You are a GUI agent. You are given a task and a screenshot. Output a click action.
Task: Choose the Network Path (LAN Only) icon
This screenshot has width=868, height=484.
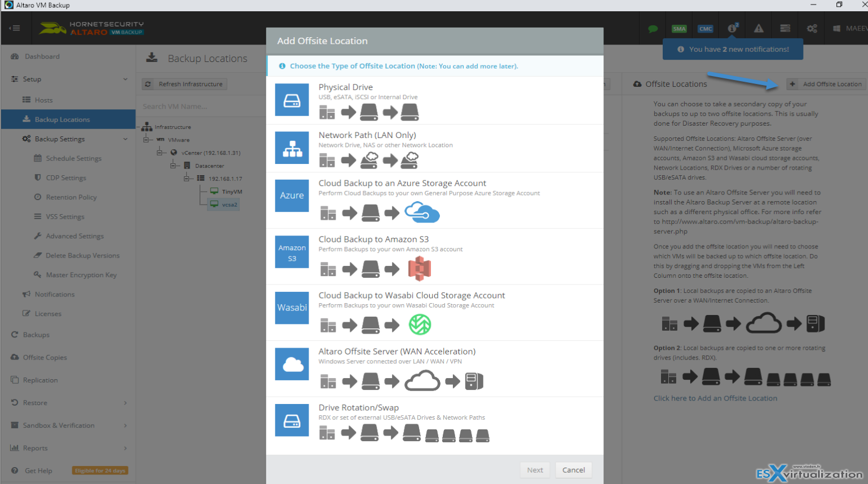(292, 148)
